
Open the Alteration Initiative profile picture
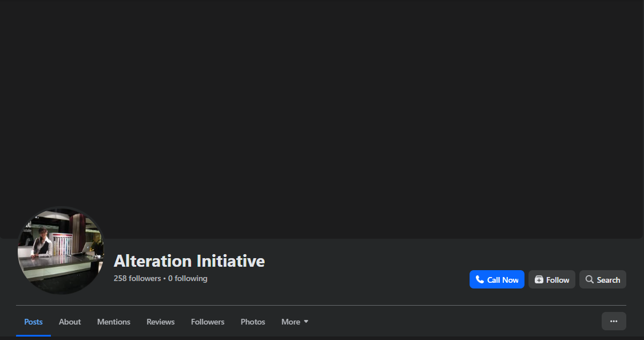pyautogui.click(x=61, y=251)
